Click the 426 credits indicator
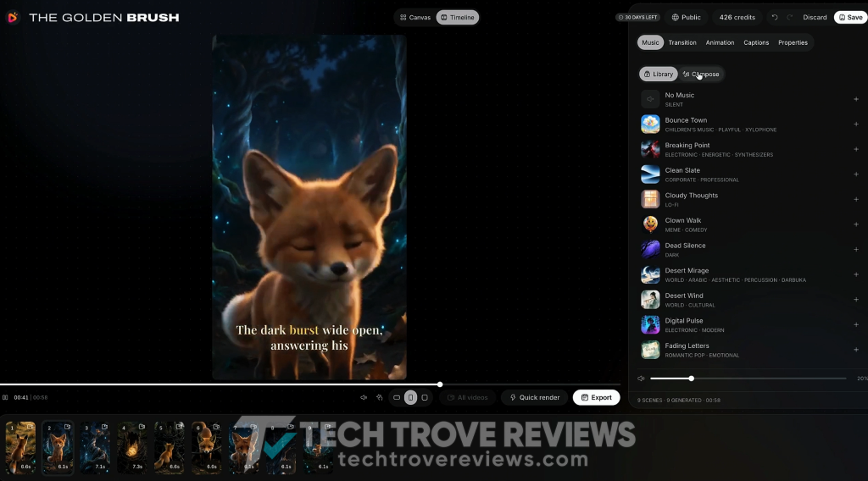 click(737, 18)
